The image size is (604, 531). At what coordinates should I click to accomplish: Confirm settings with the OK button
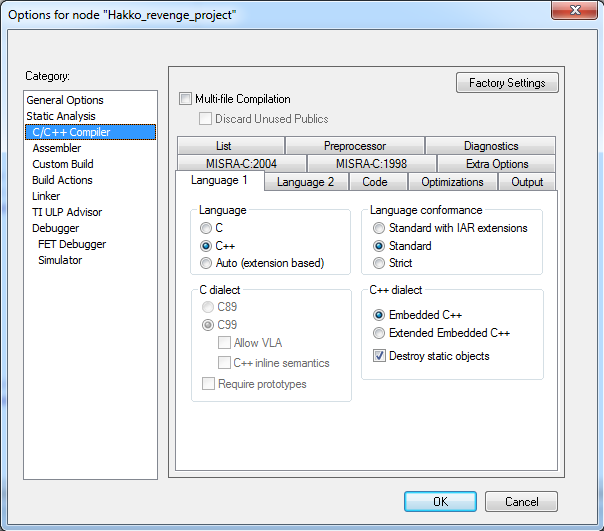click(x=440, y=502)
